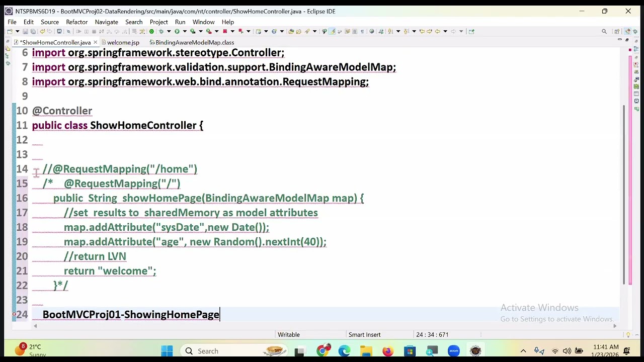Open the Search menu
Viewport: 644px width, 362px height.
[x=134, y=22]
